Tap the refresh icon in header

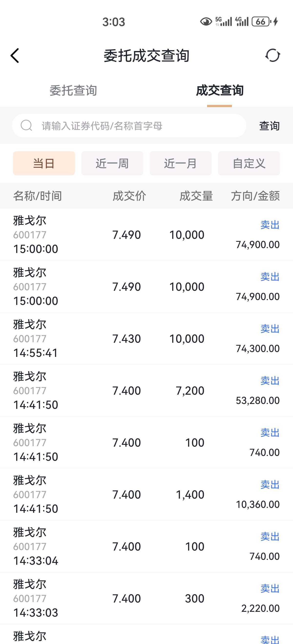point(272,55)
